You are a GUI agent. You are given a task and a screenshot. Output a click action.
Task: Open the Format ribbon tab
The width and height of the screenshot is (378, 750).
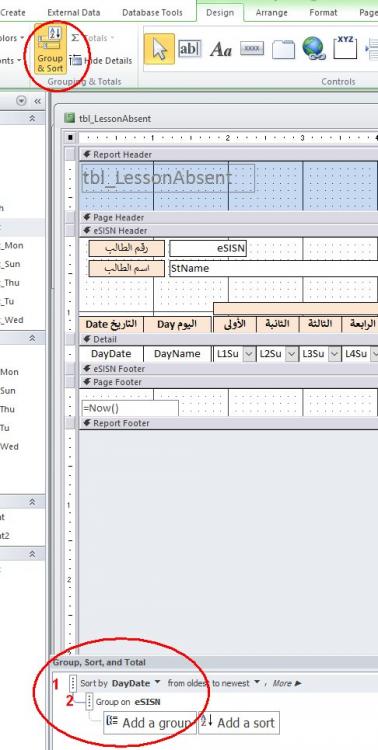tap(323, 12)
